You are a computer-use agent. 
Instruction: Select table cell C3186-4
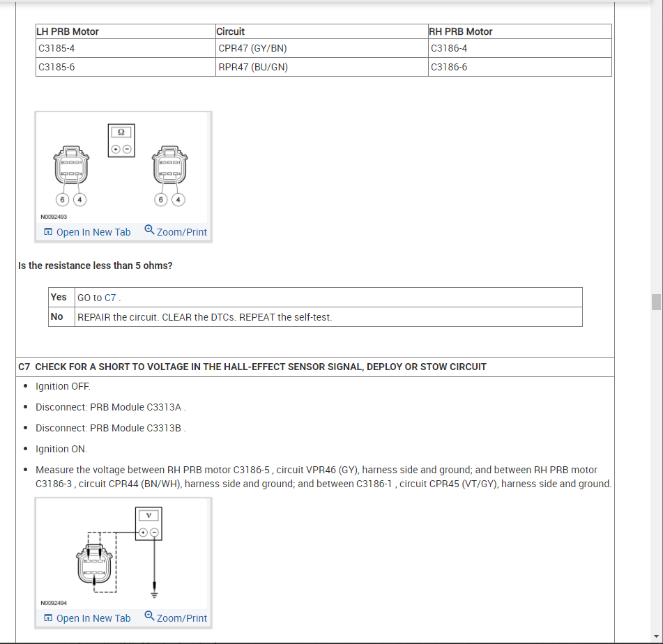[x=519, y=48]
